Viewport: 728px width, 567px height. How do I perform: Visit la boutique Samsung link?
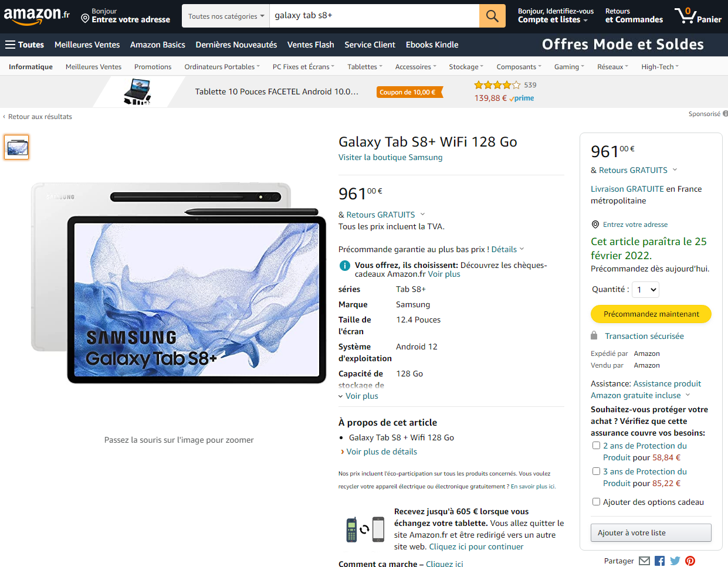coord(391,157)
